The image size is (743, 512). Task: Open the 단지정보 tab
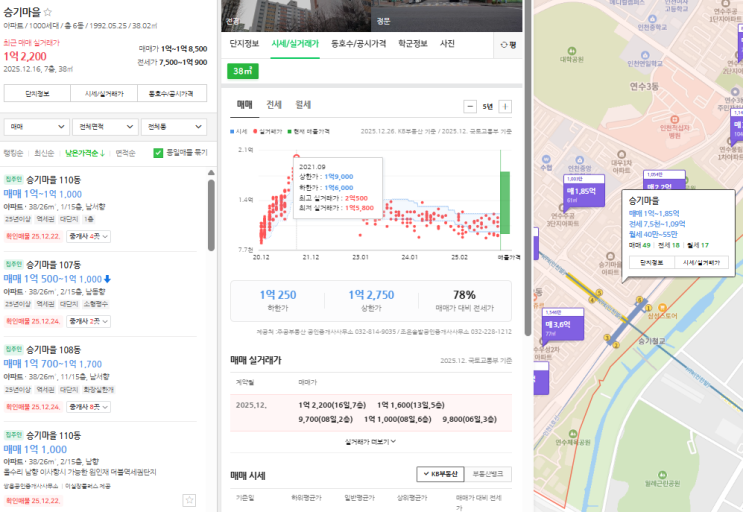(245, 44)
